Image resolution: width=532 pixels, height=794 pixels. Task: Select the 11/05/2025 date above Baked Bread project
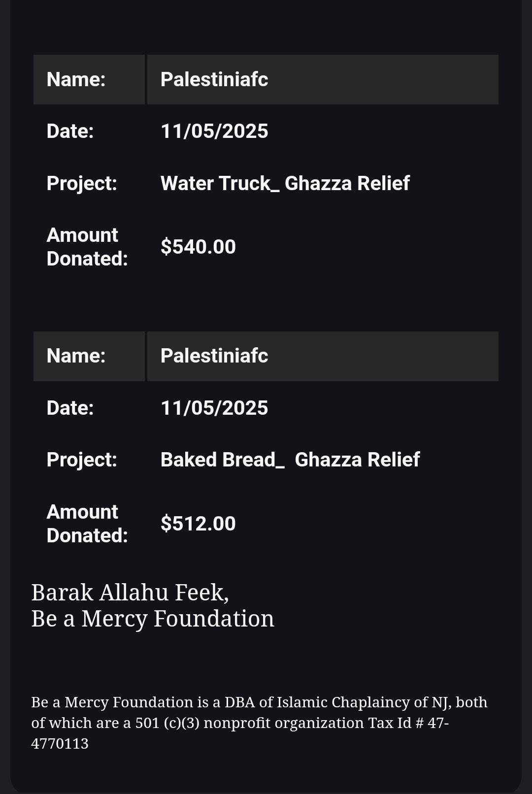[214, 408]
